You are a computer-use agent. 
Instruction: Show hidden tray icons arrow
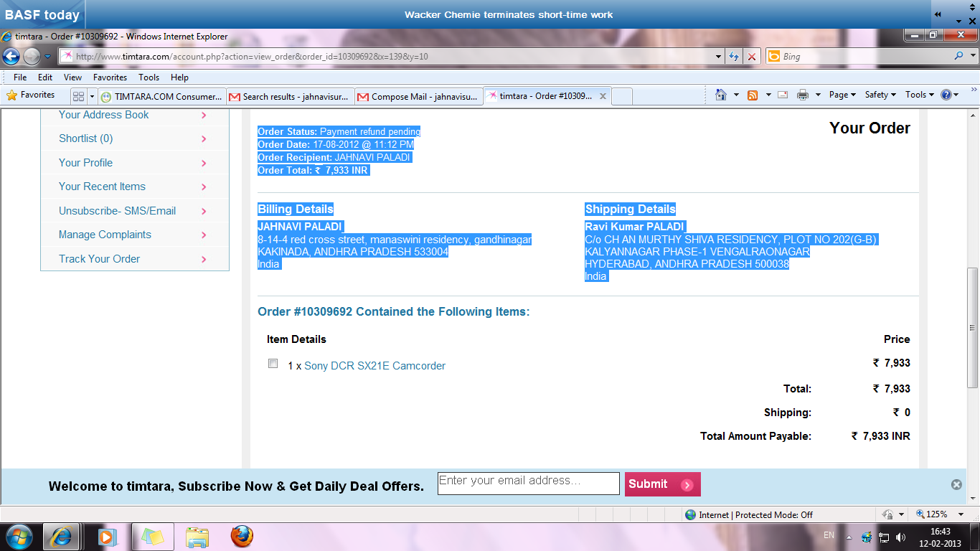pyautogui.click(x=849, y=537)
